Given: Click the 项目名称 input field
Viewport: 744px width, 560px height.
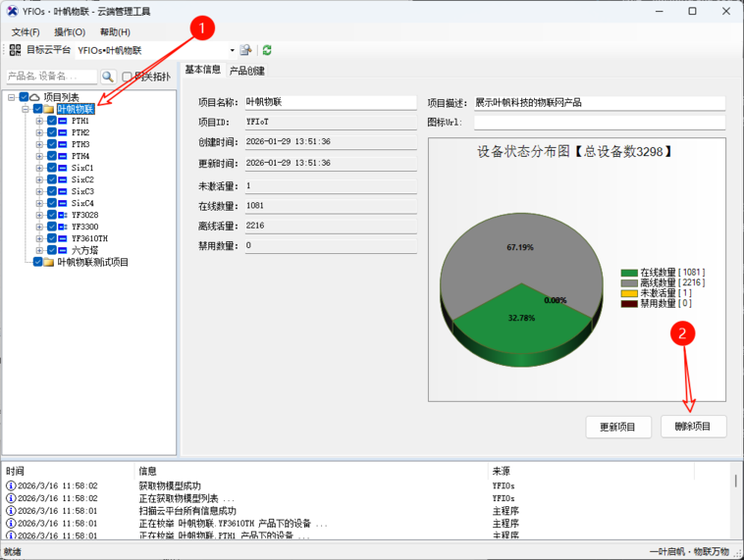Looking at the screenshot, I should 331,102.
